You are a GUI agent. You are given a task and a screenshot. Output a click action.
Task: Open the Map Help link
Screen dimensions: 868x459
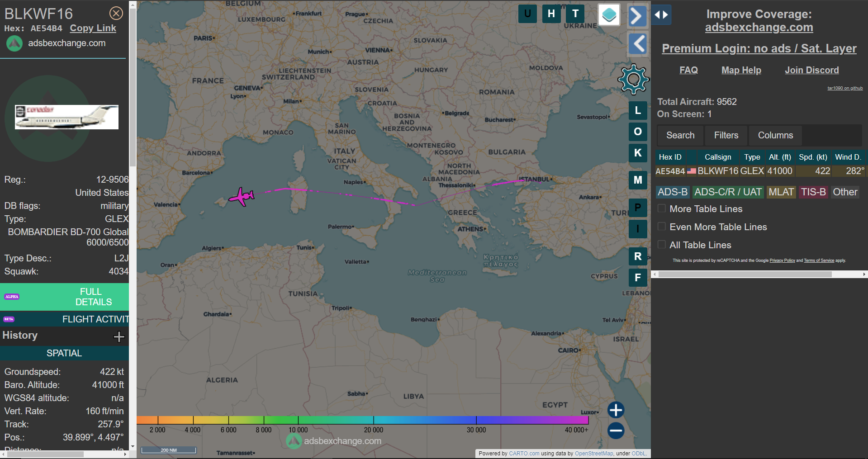(741, 70)
